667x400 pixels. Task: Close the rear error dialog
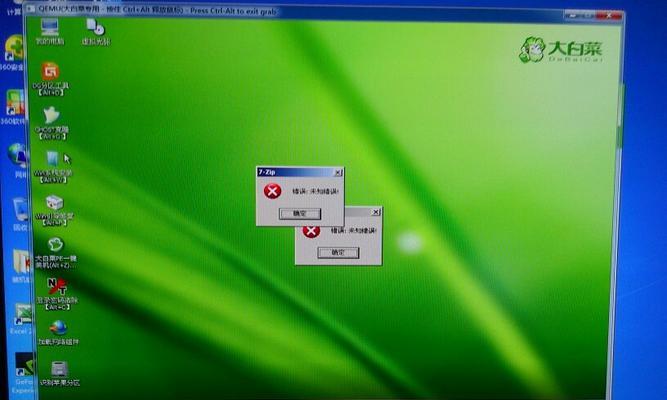376,212
